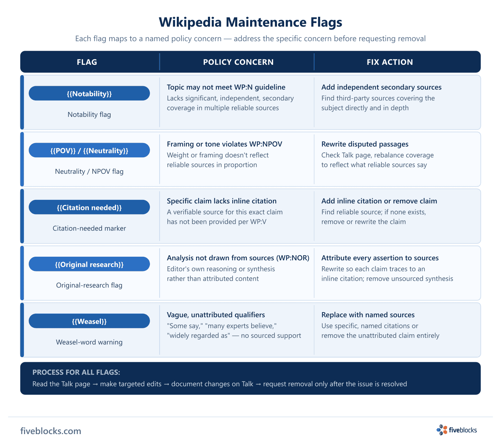Click 'Neutrality / NPOV flag' caption
Viewport: 501px width, 448px height.
tap(89, 171)
